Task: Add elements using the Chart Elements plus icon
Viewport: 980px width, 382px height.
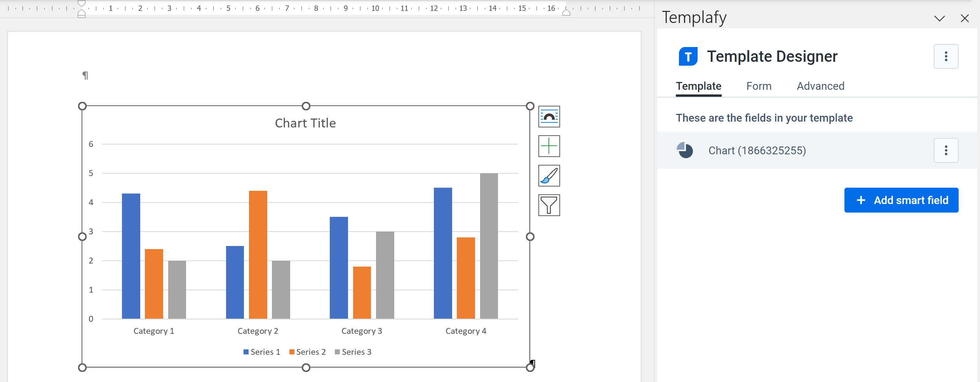Action: [x=548, y=146]
